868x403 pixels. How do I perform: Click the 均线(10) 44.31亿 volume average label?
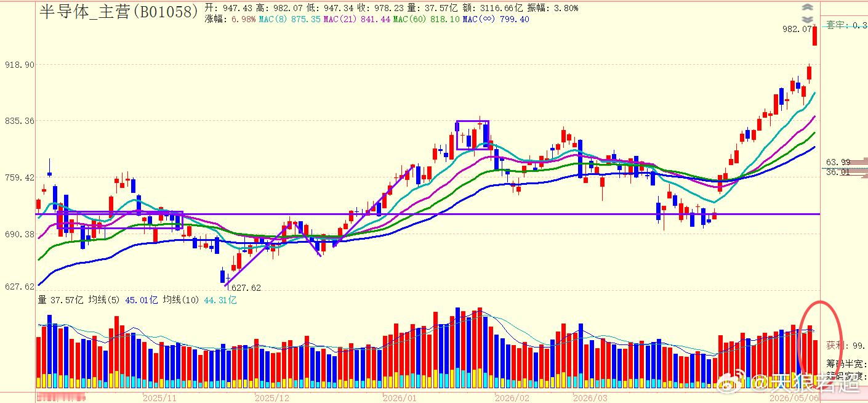(200, 300)
